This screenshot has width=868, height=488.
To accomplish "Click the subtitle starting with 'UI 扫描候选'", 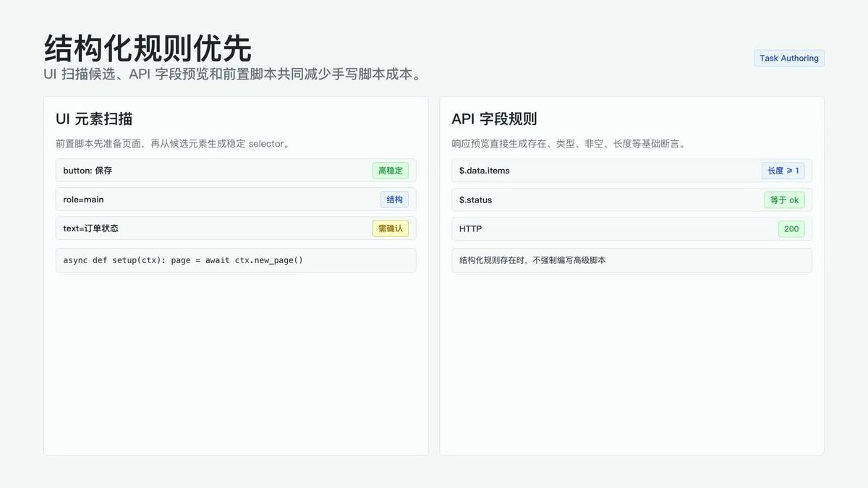I will pyautogui.click(x=233, y=74).
